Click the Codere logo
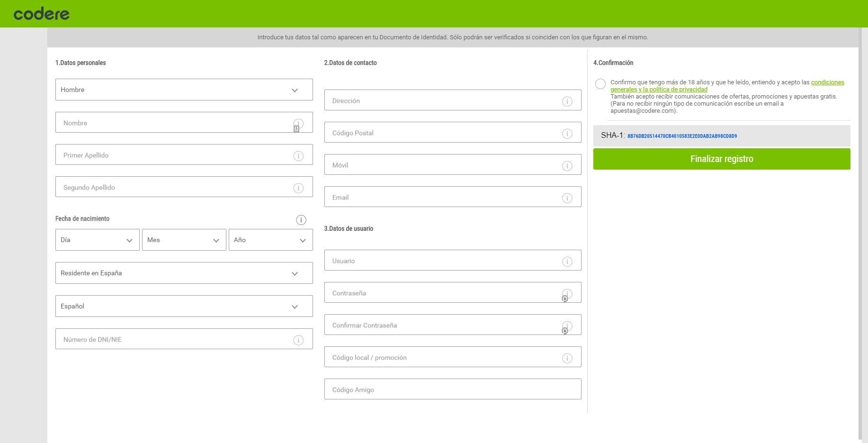This screenshot has width=868, height=443. click(42, 13)
